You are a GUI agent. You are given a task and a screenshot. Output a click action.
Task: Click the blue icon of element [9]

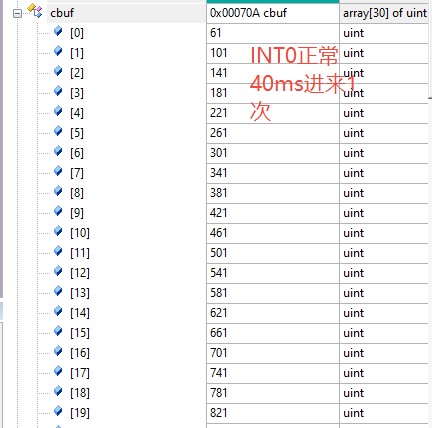[58, 211]
